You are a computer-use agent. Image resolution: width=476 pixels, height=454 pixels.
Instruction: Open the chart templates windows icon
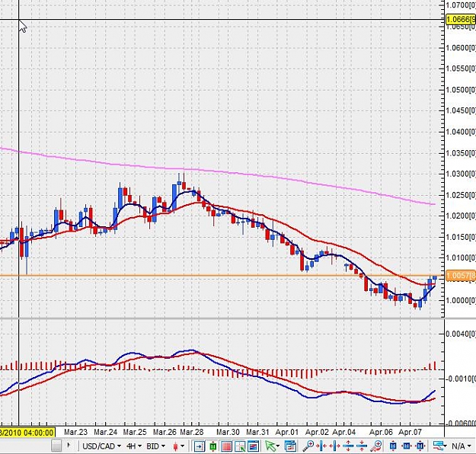[x=290, y=446]
